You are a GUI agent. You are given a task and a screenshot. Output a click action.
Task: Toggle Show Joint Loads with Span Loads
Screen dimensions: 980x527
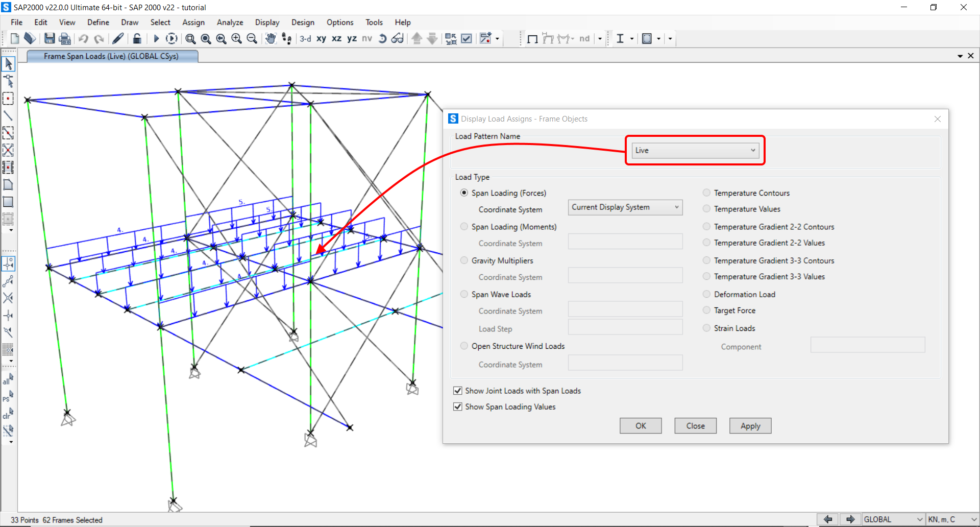tap(458, 391)
